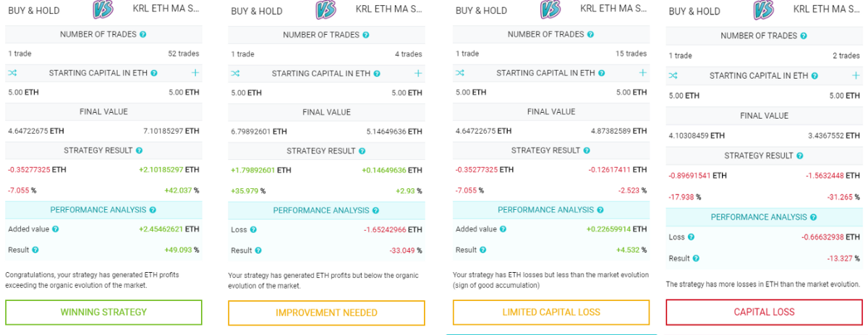This screenshot has width=868, height=335.
Task: Click the shuffle icon in the first panel
Action: pyautogui.click(x=12, y=73)
